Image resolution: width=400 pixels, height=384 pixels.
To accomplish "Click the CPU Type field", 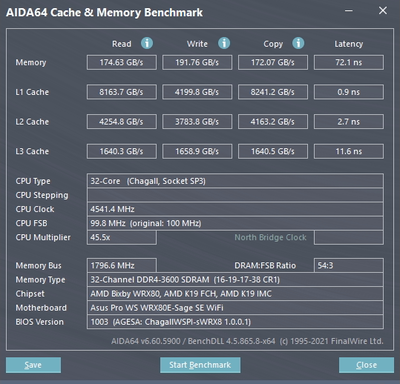I will click(x=235, y=181).
